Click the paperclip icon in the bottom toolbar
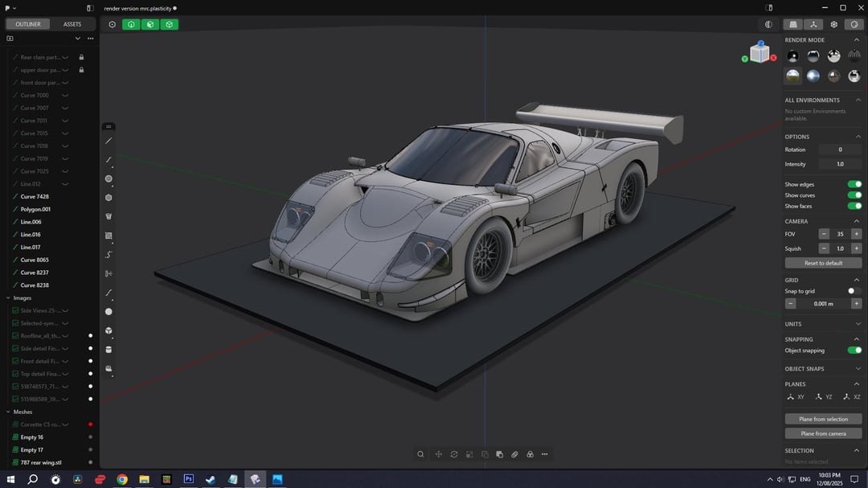Viewport: 868px width, 488px height. point(515,454)
